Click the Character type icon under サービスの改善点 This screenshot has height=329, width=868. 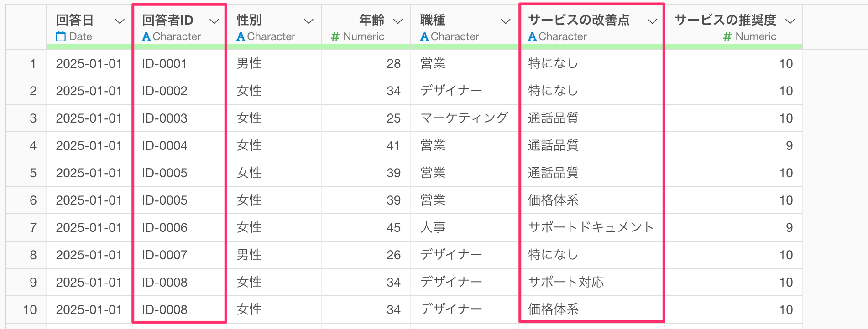532,36
